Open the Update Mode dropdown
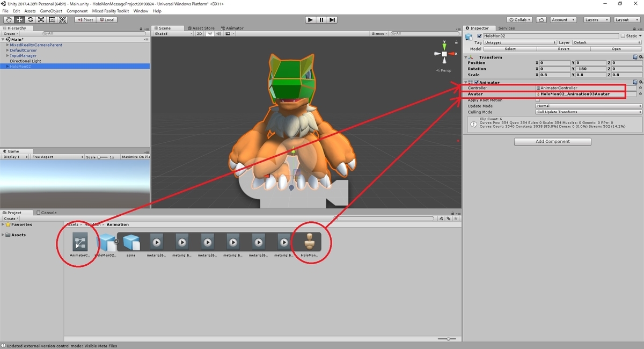This screenshot has height=349, width=644. click(589, 106)
